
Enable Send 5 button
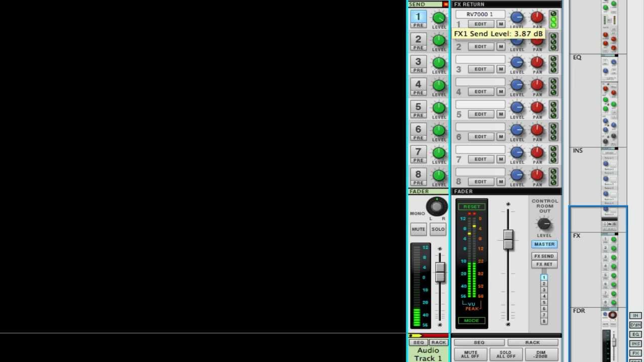coord(418,107)
